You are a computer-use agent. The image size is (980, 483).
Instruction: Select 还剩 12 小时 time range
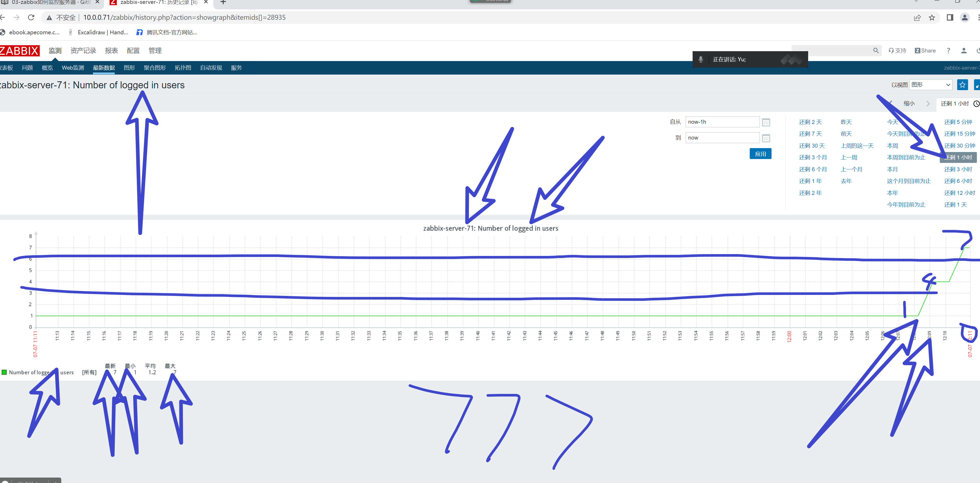click(x=959, y=193)
